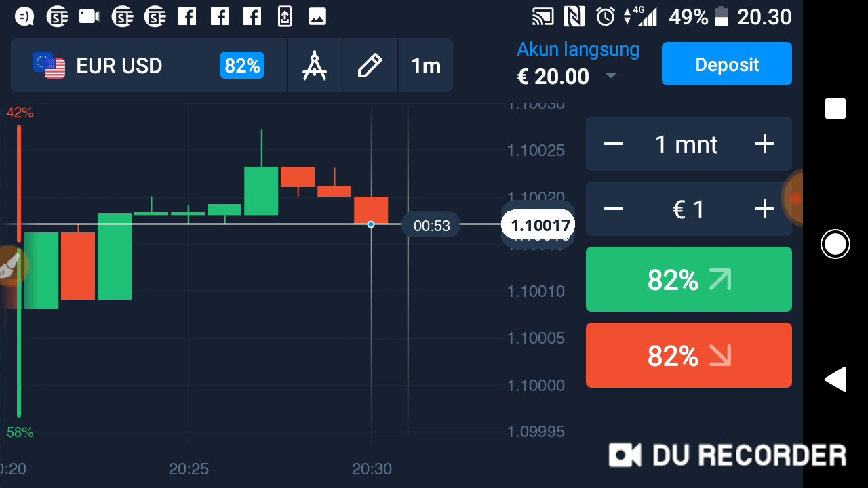The image size is (868, 488).
Task: Tap the € 20.00 account balance
Action: point(553,77)
